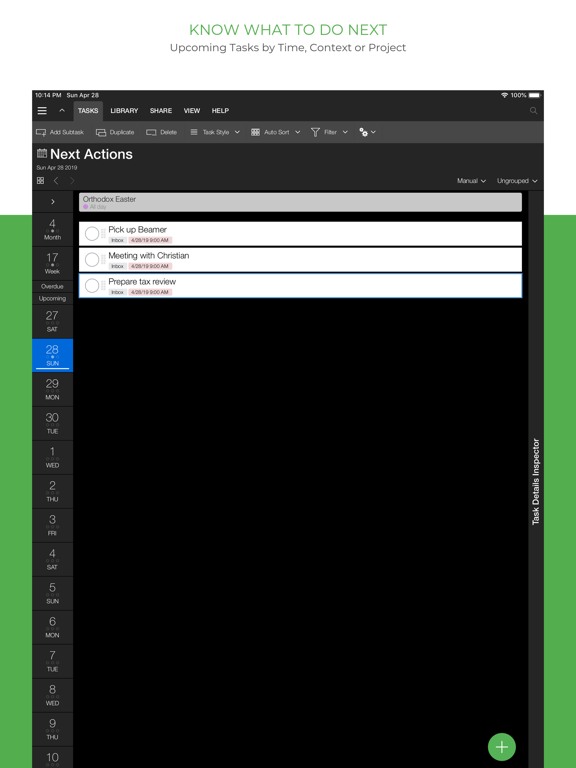Select 9 THU in the date list

52,729
